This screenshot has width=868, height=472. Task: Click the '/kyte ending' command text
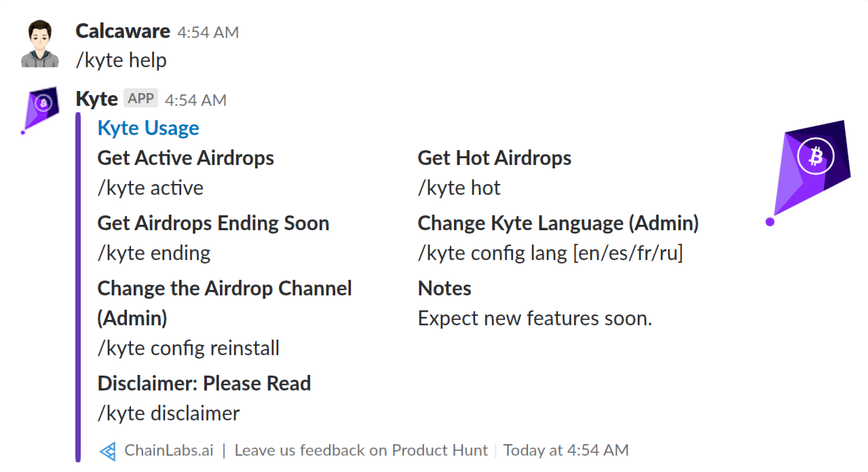coord(154,254)
